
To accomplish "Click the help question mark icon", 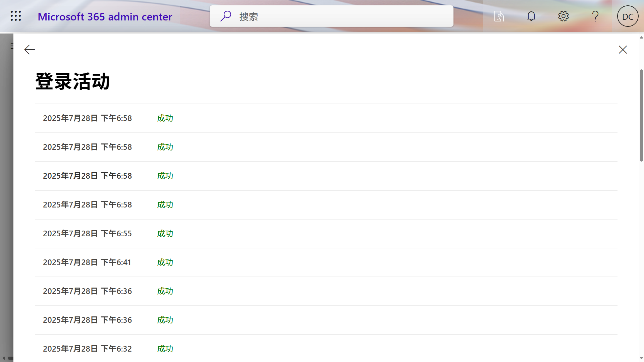I will [595, 16].
